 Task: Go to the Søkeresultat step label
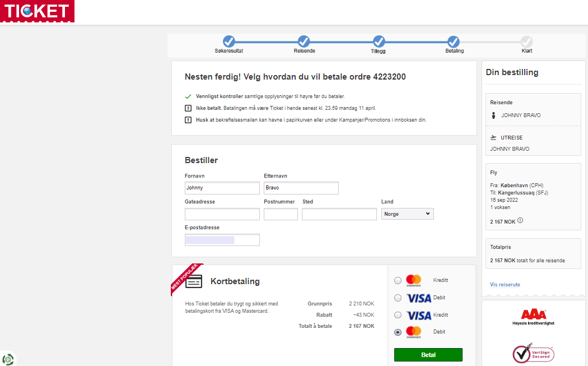coord(228,50)
